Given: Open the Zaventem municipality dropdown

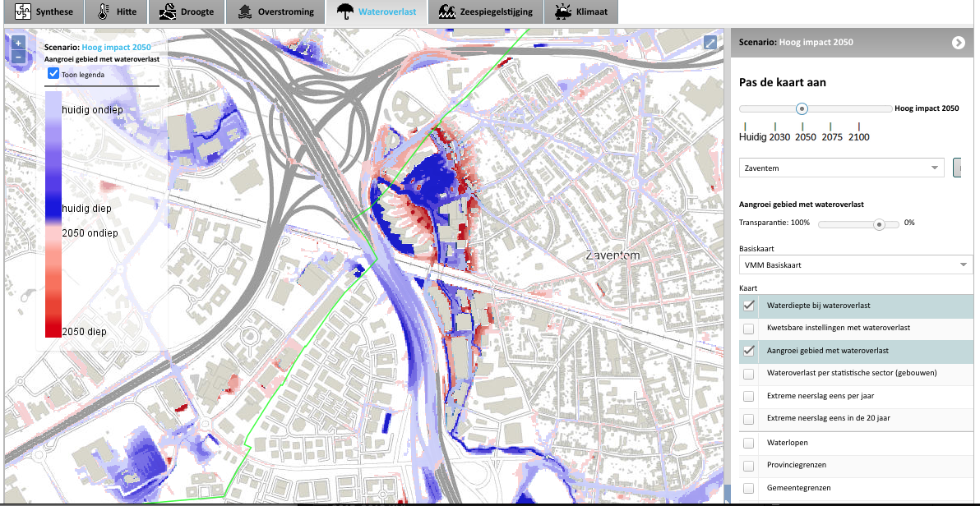Looking at the screenshot, I should click(841, 168).
